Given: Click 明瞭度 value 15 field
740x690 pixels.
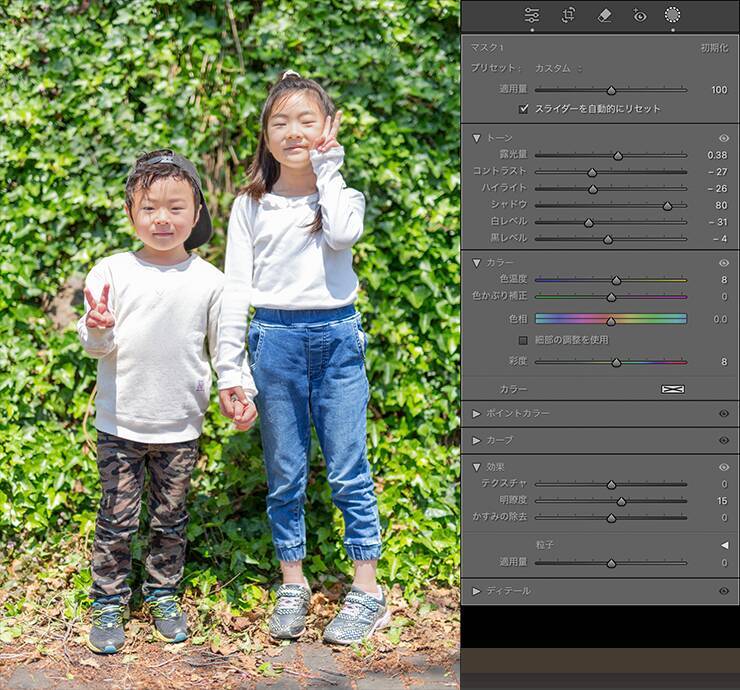Looking at the screenshot, I should click(x=722, y=501).
